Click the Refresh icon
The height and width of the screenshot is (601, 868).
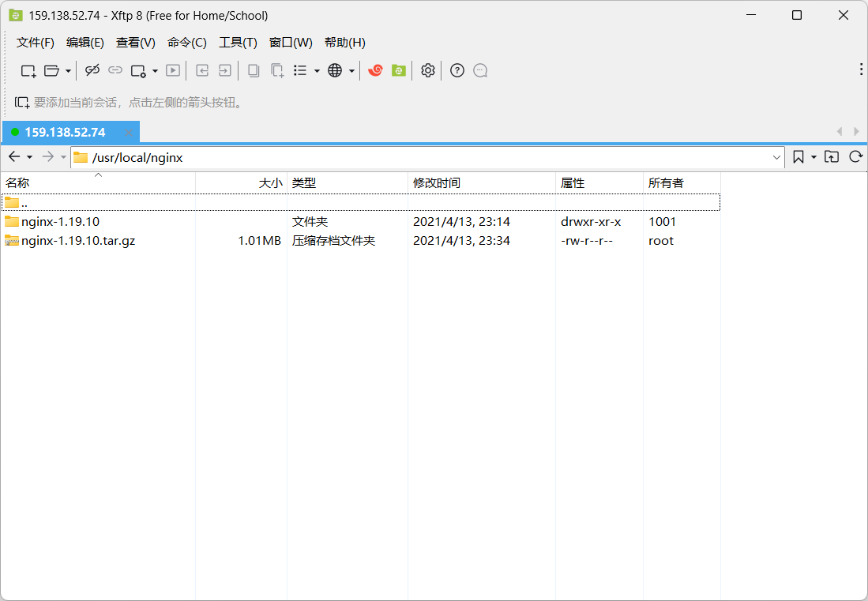856,157
